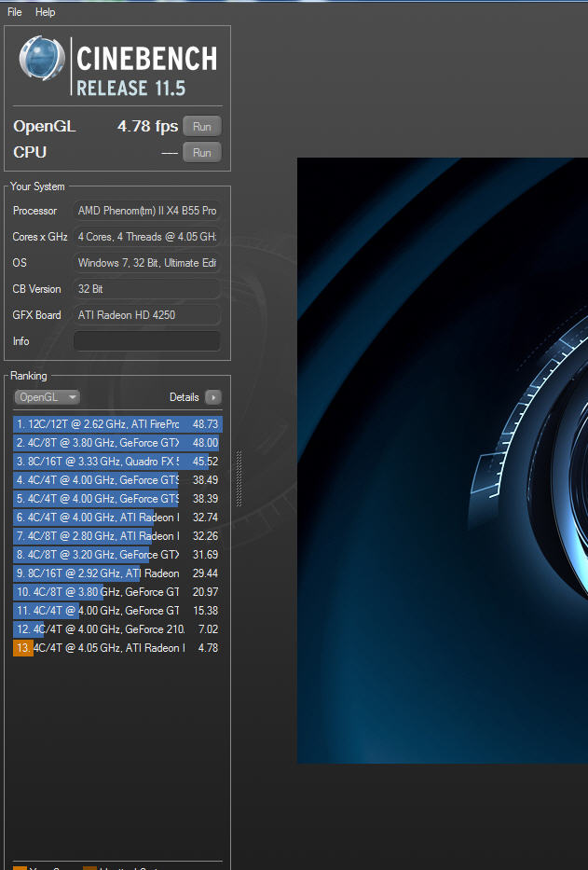
Task: Click the Cores x GHz value field
Action: [147, 237]
